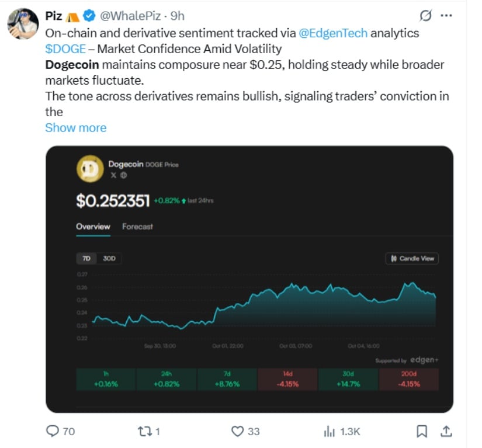The width and height of the screenshot is (482, 448).
Task: Click the $DOGE cashtag link
Action: [x=65, y=48]
